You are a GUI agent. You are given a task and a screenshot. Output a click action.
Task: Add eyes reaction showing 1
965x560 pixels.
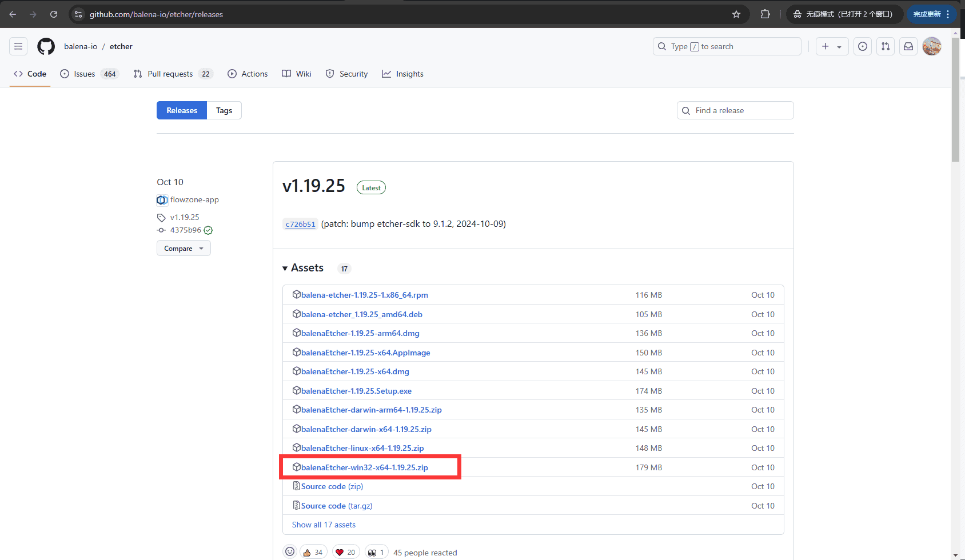click(x=377, y=552)
